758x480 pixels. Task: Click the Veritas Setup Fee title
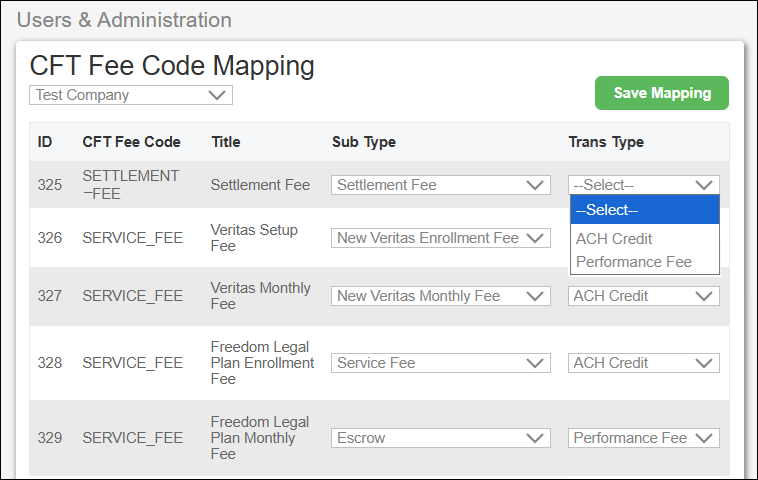click(x=254, y=238)
